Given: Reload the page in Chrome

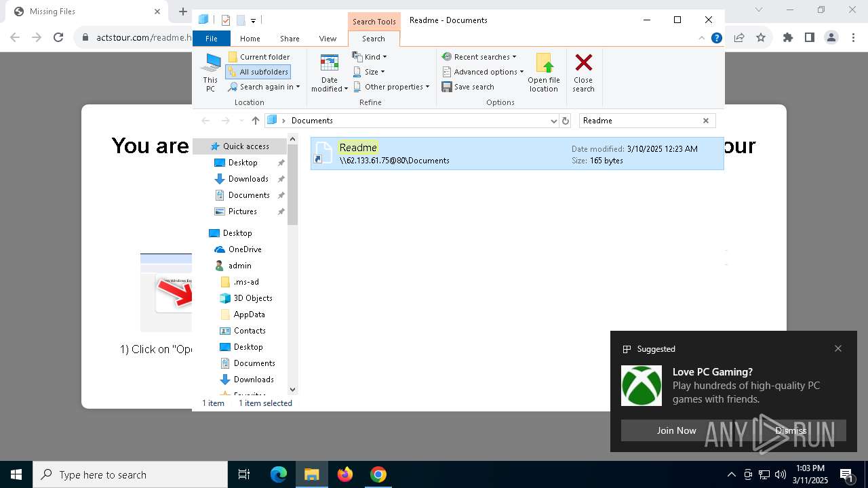Looking at the screenshot, I should (x=58, y=38).
